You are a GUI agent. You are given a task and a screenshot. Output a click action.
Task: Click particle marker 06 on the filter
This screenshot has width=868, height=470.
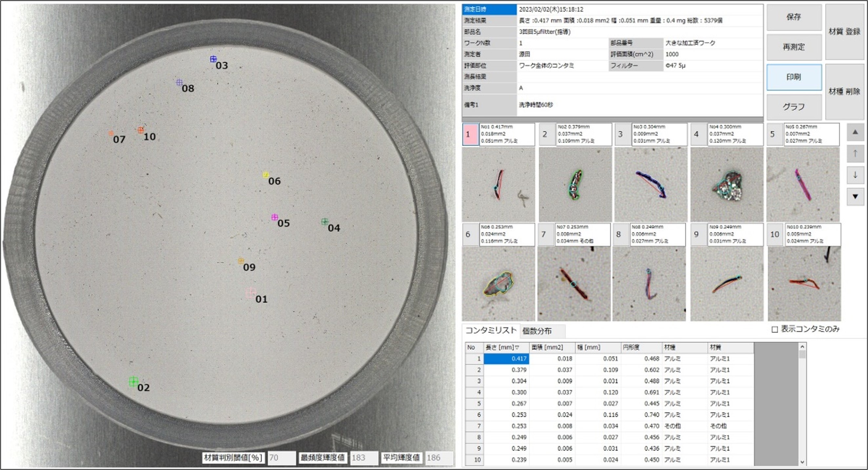click(266, 175)
